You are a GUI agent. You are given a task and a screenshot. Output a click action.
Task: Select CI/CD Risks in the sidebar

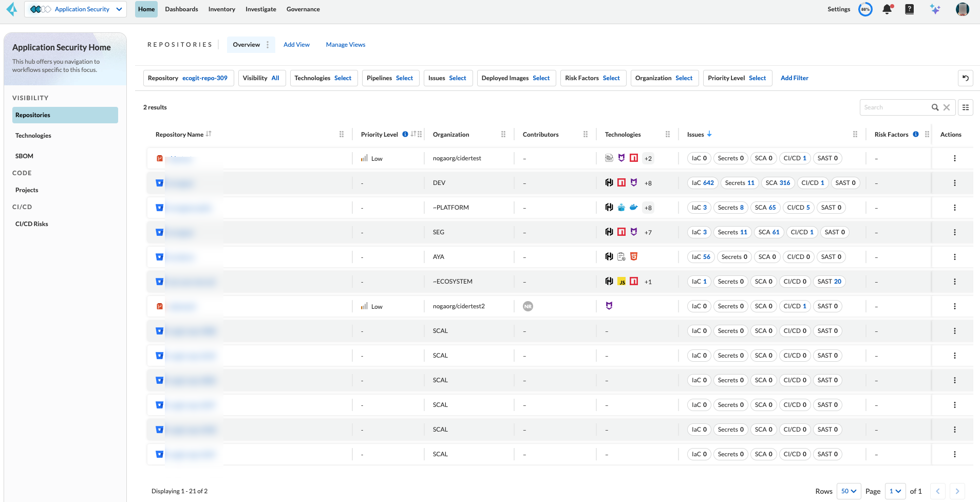tap(65, 224)
